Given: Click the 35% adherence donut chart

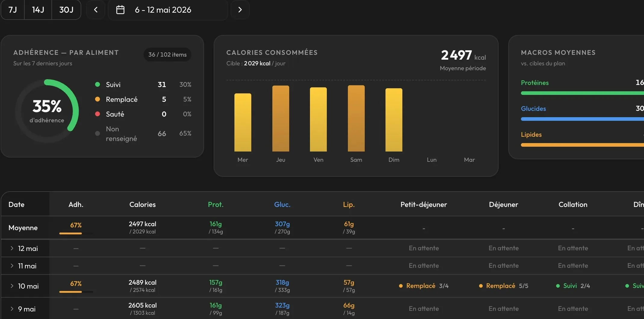Looking at the screenshot, I should point(47,111).
